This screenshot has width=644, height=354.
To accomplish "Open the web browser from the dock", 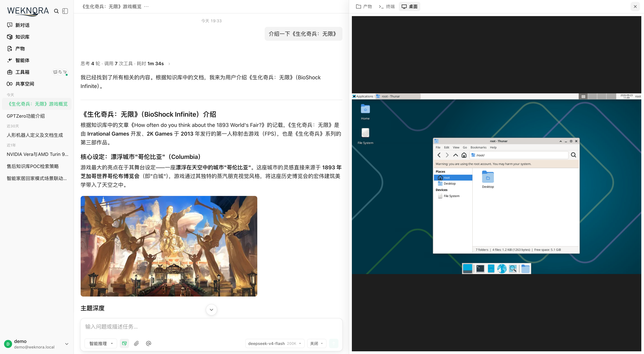I will point(502,269).
